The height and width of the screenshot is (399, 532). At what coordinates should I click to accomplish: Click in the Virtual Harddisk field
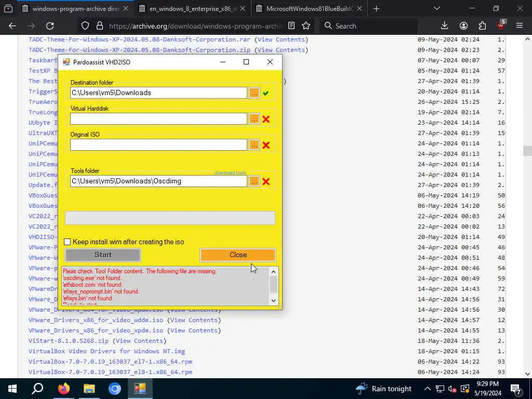(x=158, y=119)
